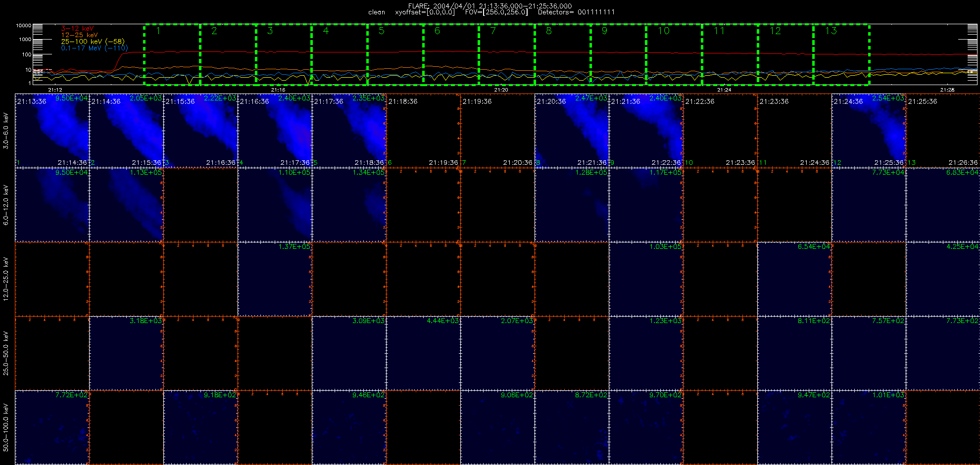
Task: Open the 21:14:36 image labeled 2.05E+03
Action: click(x=127, y=131)
